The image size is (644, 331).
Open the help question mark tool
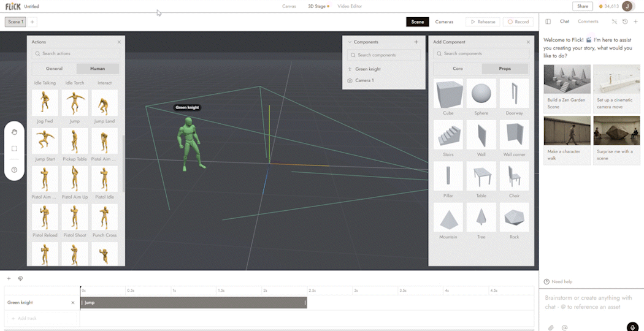(x=14, y=170)
